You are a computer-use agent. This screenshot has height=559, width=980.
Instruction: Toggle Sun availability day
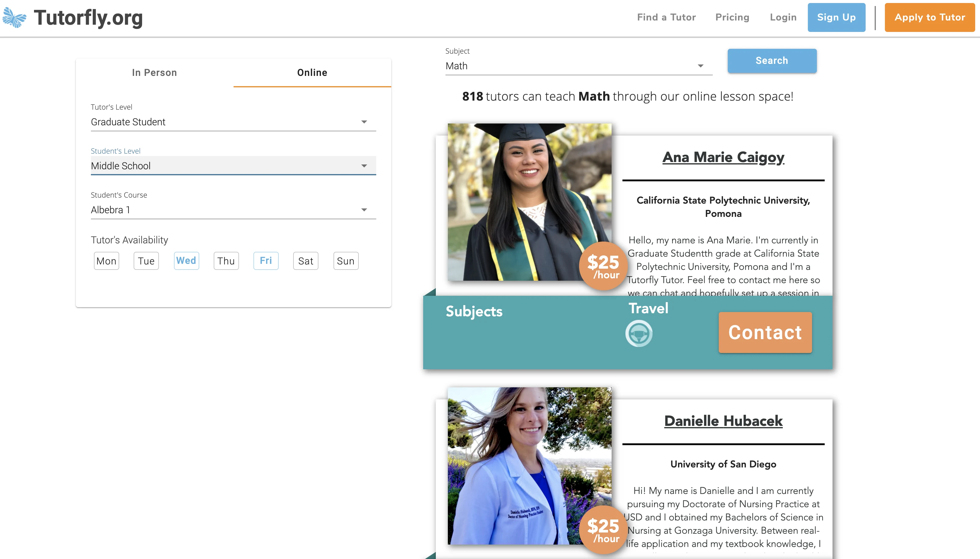pos(346,261)
